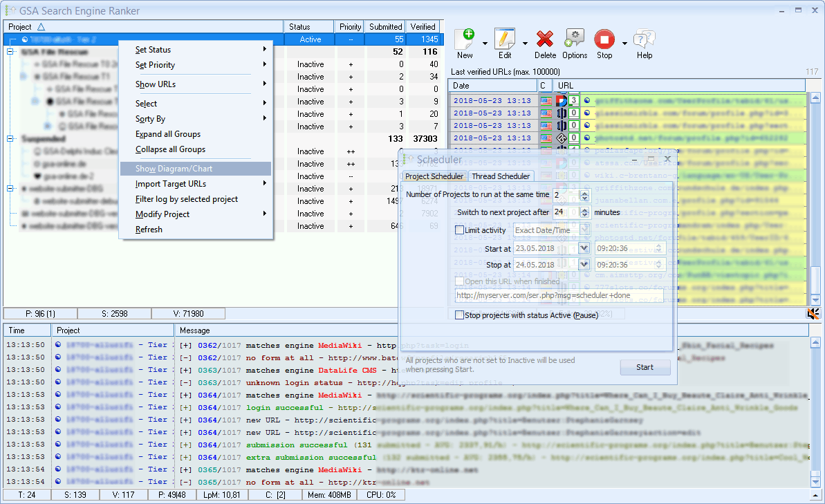Collapse the GSA File Rescue project group
This screenshot has height=504, width=825.
9,52
